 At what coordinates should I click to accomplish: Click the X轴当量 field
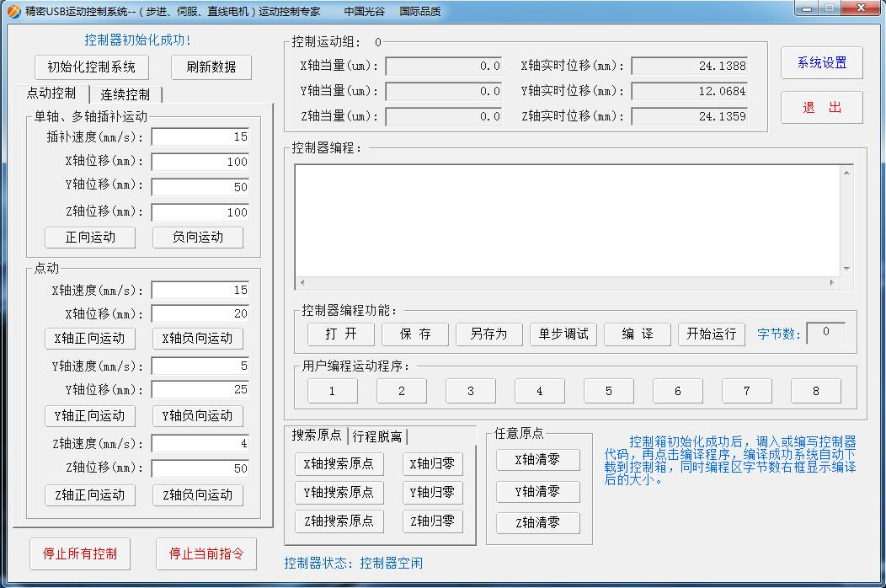point(444,67)
